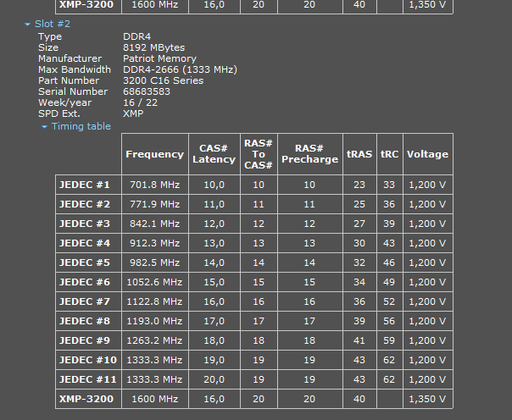Image resolution: width=512 pixels, height=420 pixels.
Task: Click the Voltage column header
Action: [x=427, y=154]
